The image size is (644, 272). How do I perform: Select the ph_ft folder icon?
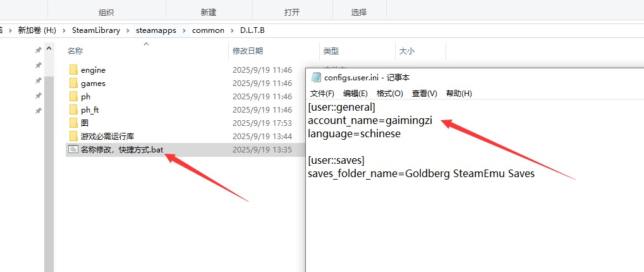73,110
